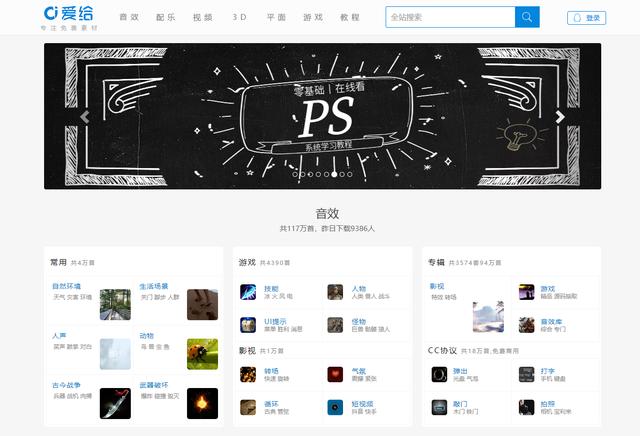Open the 3D navigation menu

(240, 17)
